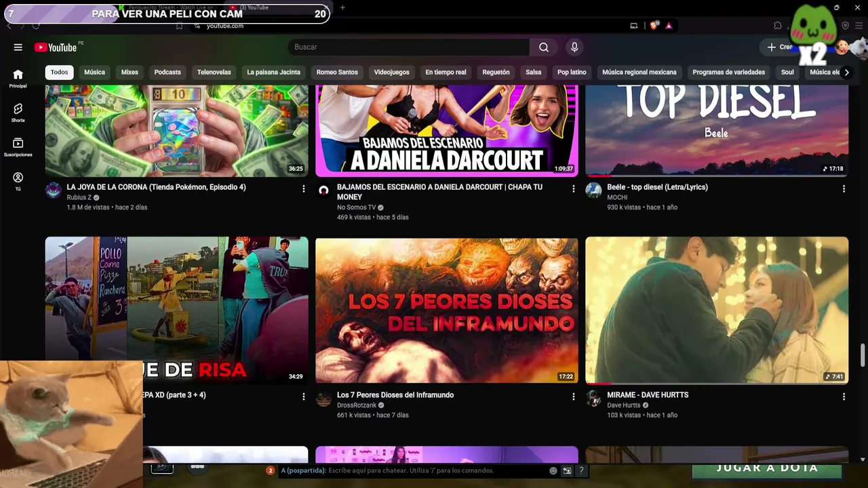Play the TOP DIESEL Beele thumbnail
The width and height of the screenshot is (868, 488).
[717, 131]
